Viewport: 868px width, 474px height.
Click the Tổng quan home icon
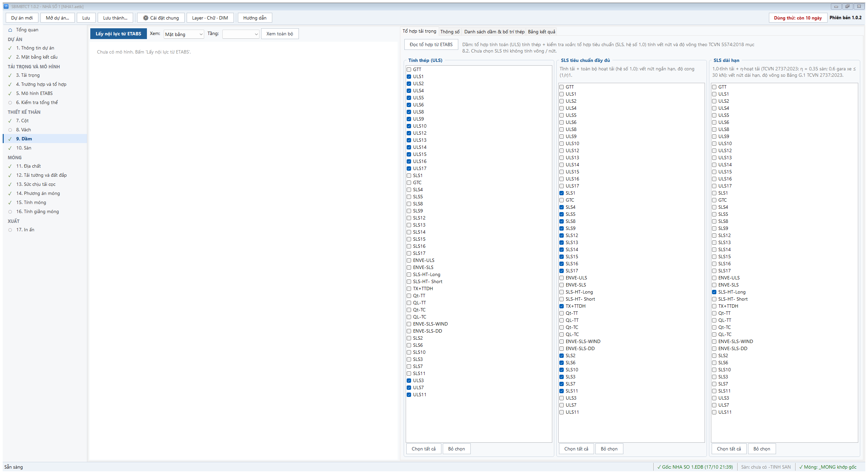10,30
